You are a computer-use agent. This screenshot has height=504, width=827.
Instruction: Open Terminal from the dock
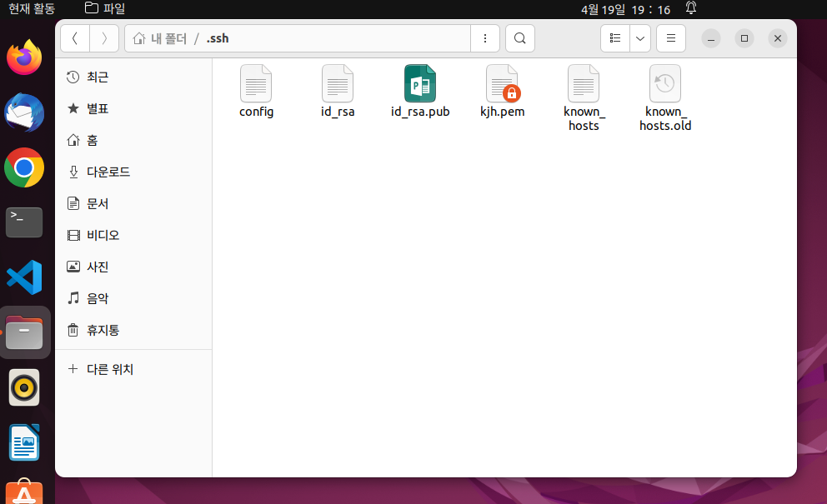(24, 222)
